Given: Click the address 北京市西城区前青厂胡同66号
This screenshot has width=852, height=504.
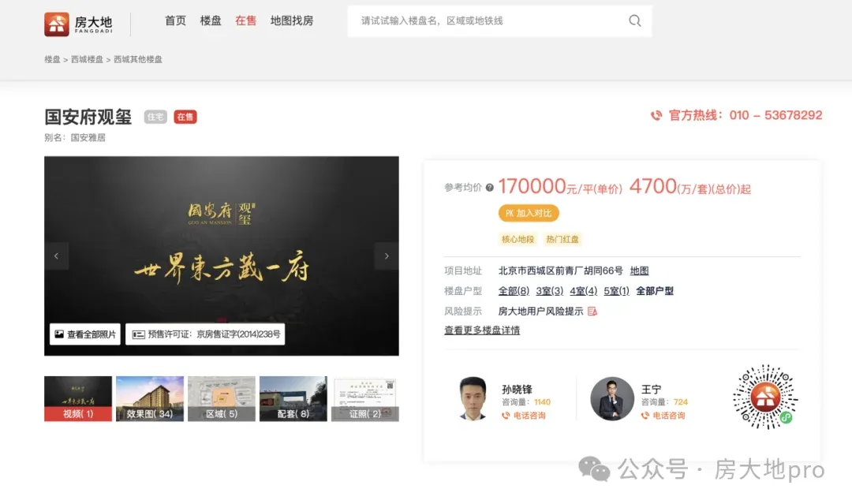Looking at the screenshot, I should tap(561, 271).
